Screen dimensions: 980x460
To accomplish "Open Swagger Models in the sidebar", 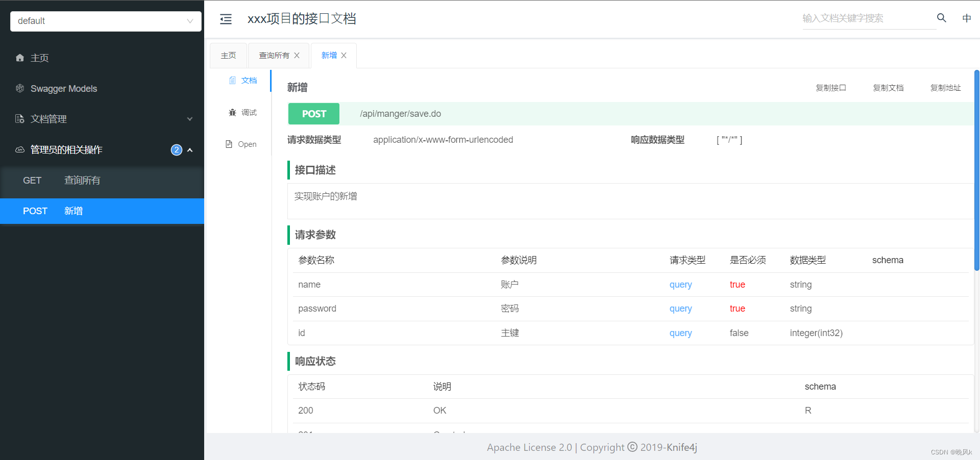I will (x=102, y=88).
